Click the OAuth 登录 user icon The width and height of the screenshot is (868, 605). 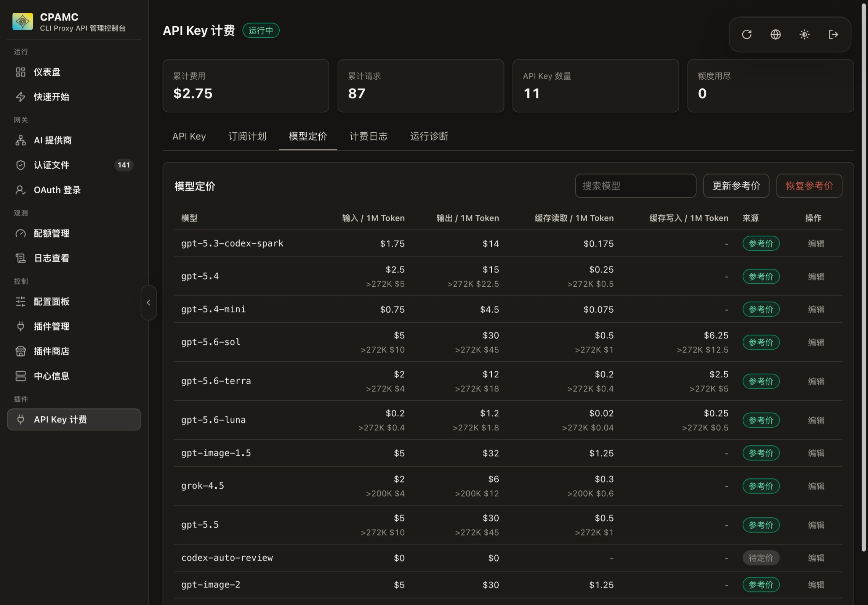click(x=21, y=190)
